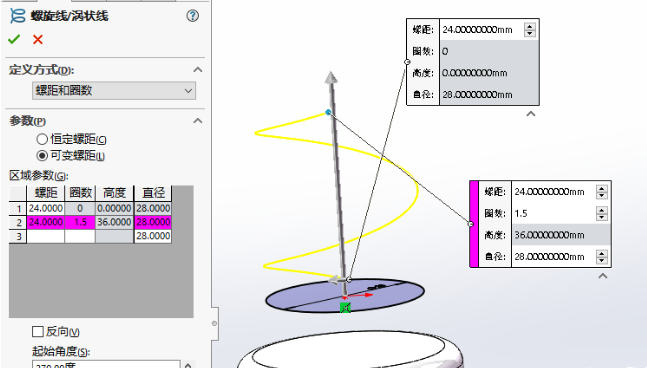The image size is (647, 368).
Task: Collapse the 定义方式 section
Action: pos(198,70)
